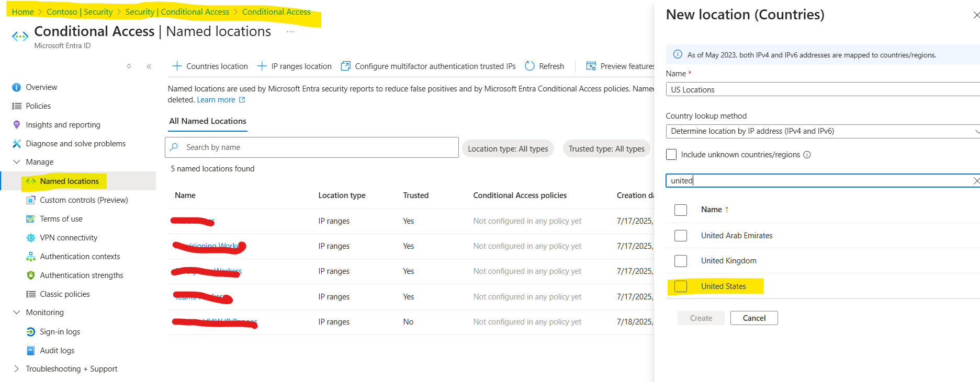The width and height of the screenshot is (980, 382).
Task: Click the Trusted column header
Action: [x=416, y=195]
